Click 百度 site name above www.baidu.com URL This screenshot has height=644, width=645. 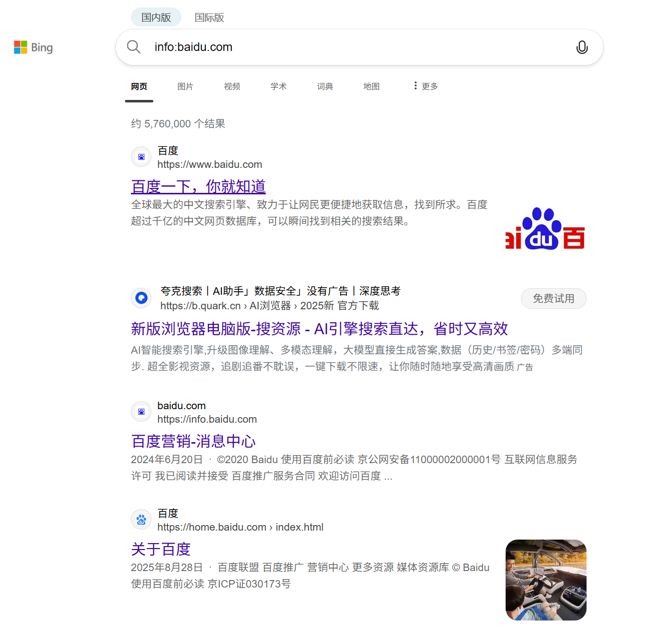[168, 150]
